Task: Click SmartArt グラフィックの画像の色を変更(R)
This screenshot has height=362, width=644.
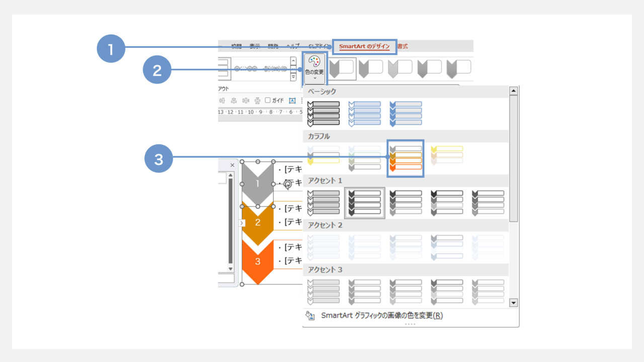Action: (x=382, y=316)
